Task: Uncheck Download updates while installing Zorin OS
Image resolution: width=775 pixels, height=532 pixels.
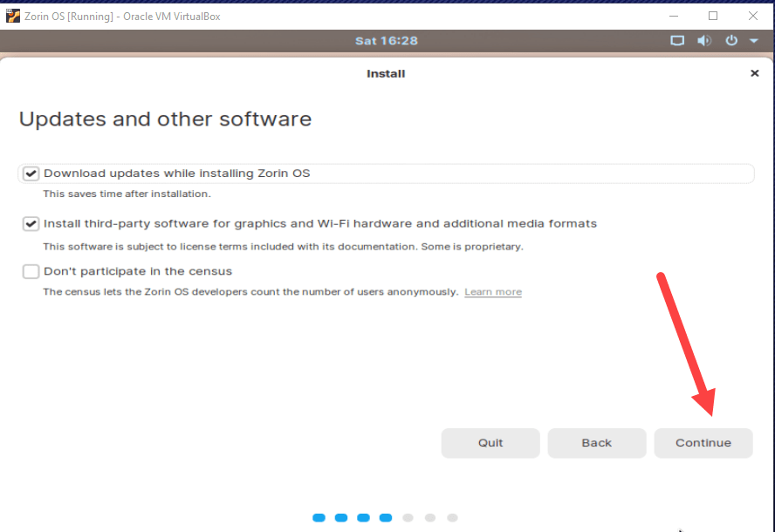Action: [31, 173]
